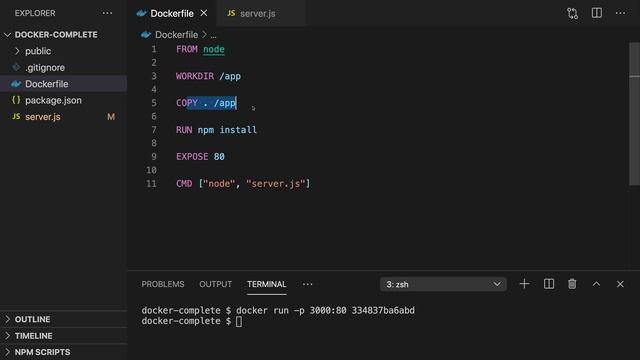Close the terminal panel
640x360 pixels.
(x=620, y=284)
